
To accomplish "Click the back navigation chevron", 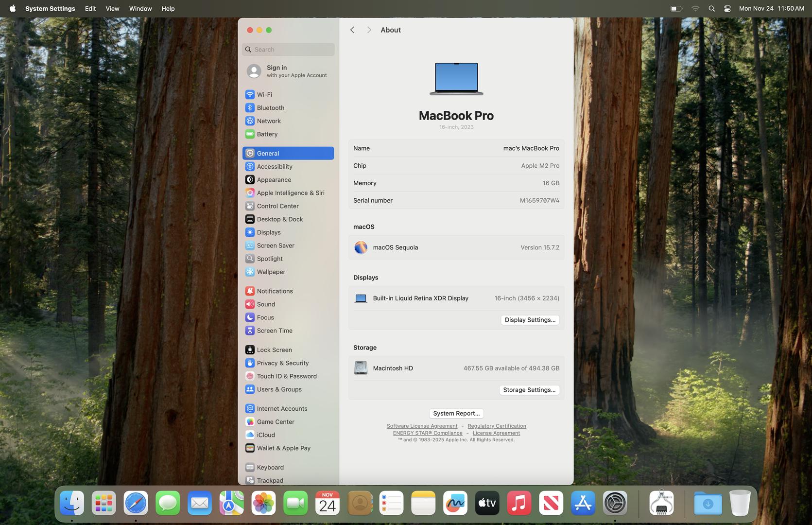I will 352,30.
